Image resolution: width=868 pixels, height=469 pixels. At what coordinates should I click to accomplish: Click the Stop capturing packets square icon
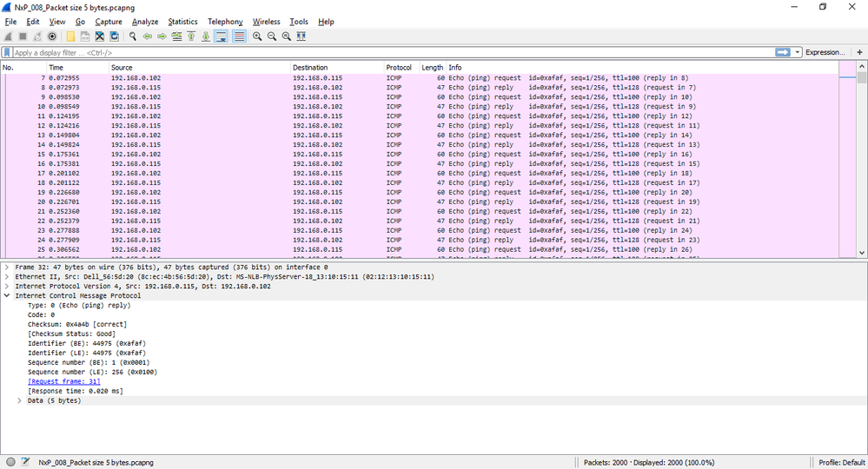[23, 36]
